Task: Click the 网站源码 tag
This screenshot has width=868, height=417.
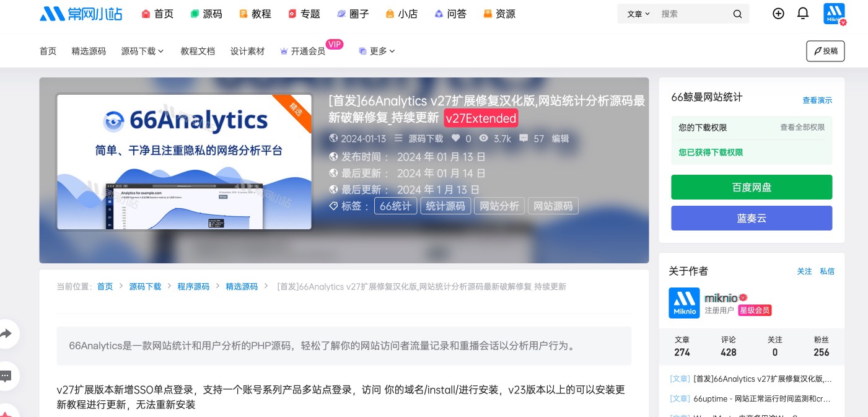Action: 553,206
